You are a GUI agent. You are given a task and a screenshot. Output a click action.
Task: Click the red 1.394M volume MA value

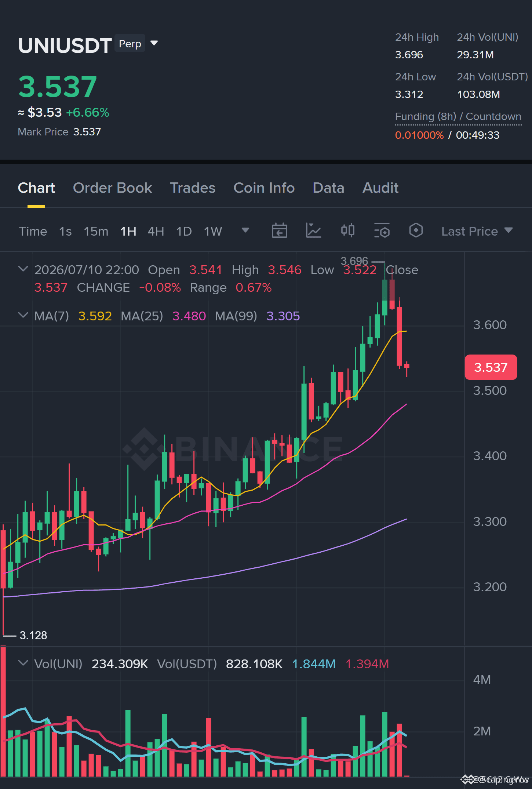coord(367,664)
